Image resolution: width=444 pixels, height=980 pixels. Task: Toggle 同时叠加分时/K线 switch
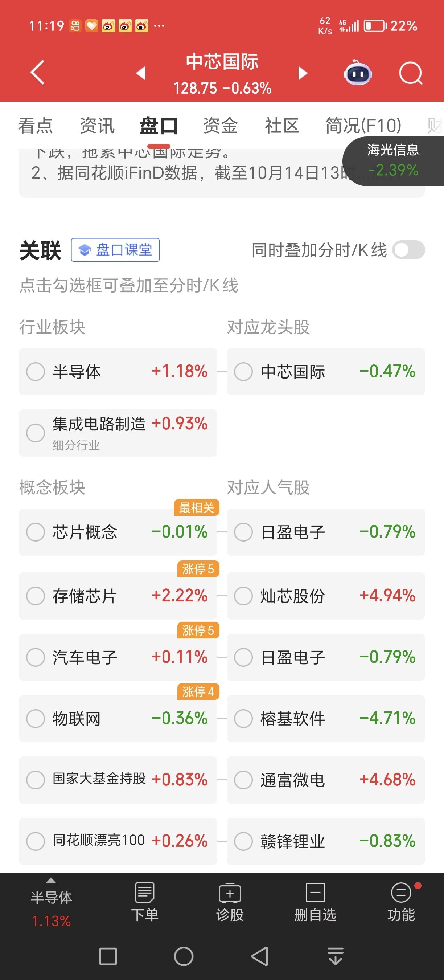tap(409, 250)
